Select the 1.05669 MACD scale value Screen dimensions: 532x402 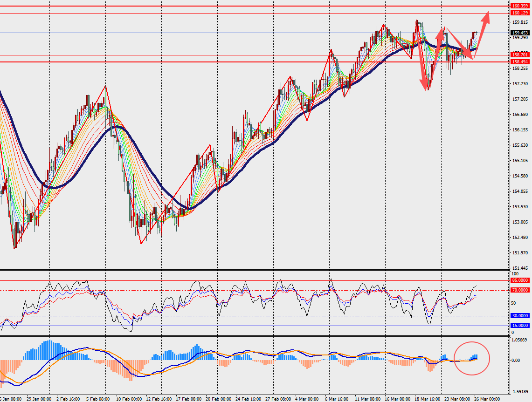click(x=520, y=340)
